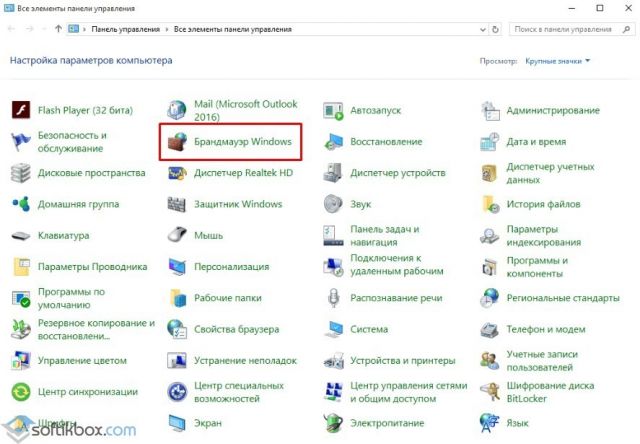Click the Распознавание речи microphone icon
Image resolution: width=640 pixels, height=444 pixels.
coord(333,298)
